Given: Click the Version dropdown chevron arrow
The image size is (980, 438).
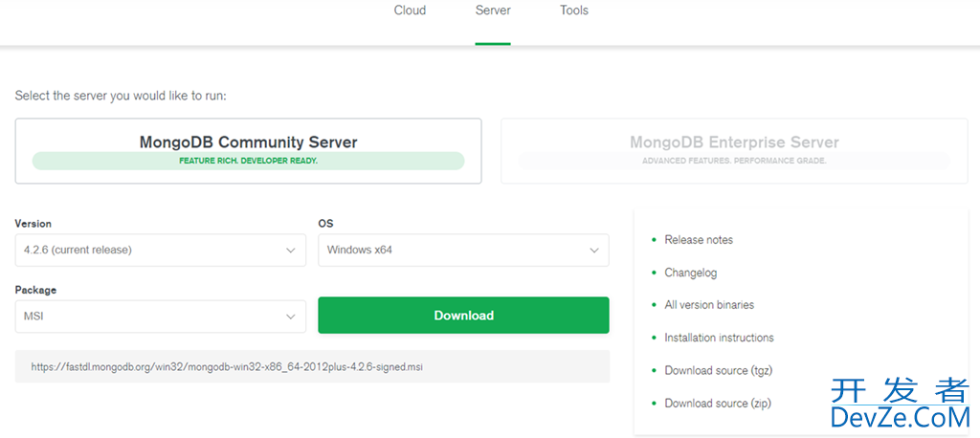Looking at the screenshot, I should click(x=291, y=251).
